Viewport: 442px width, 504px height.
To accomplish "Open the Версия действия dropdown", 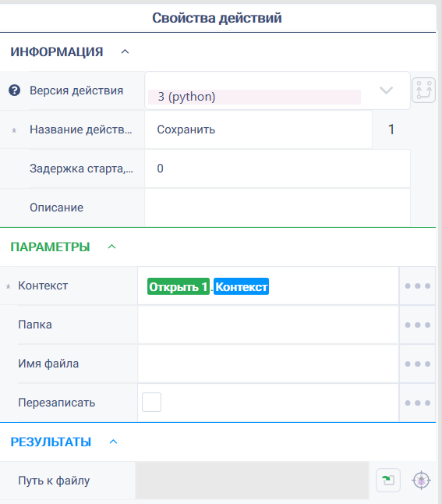I will [x=278, y=91].
